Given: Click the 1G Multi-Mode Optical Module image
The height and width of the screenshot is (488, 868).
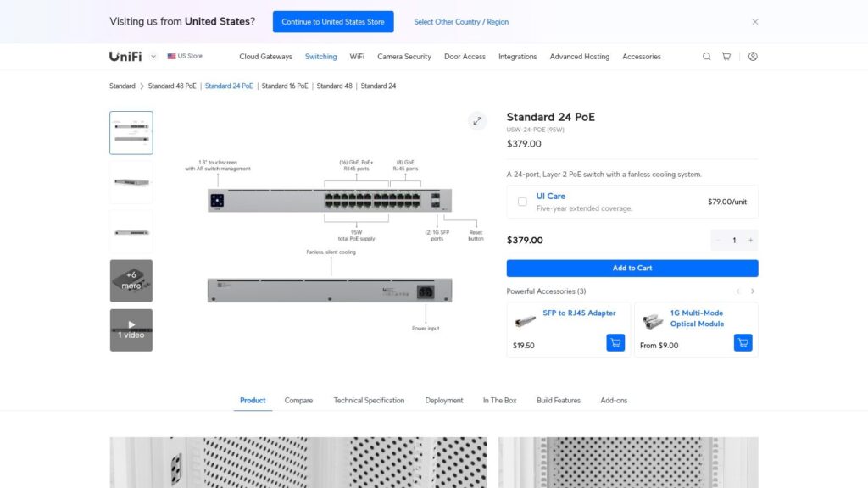Looking at the screenshot, I should [x=653, y=321].
